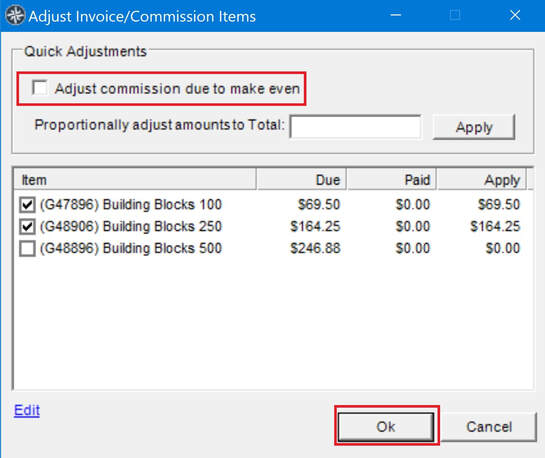545x458 pixels.
Task: Select the (G48906) Building Blocks 250 row text
Action: click(131, 226)
